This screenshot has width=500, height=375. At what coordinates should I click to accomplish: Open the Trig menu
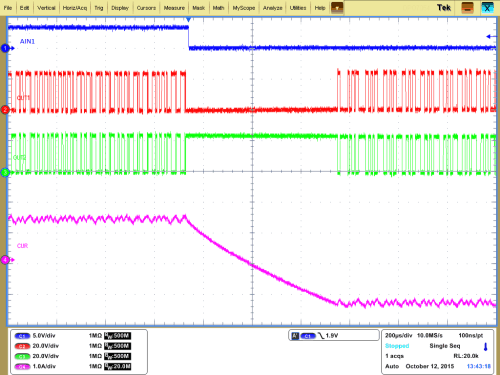tap(99, 8)
